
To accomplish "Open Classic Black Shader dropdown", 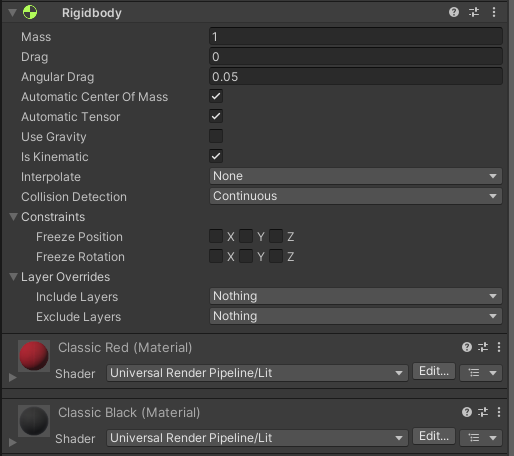I will click(257, 438).
